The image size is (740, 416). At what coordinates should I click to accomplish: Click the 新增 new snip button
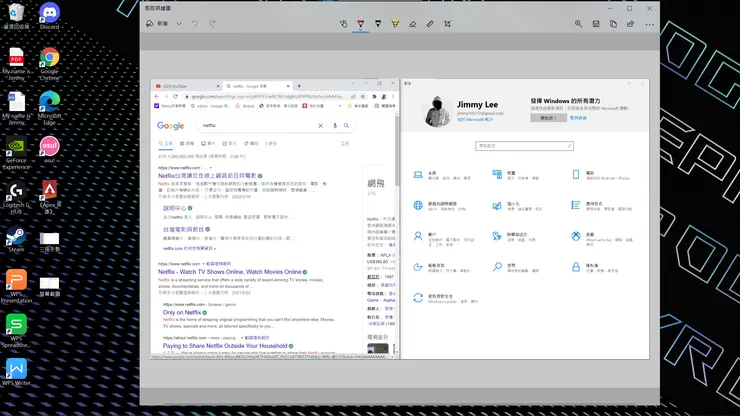[157, 24]
